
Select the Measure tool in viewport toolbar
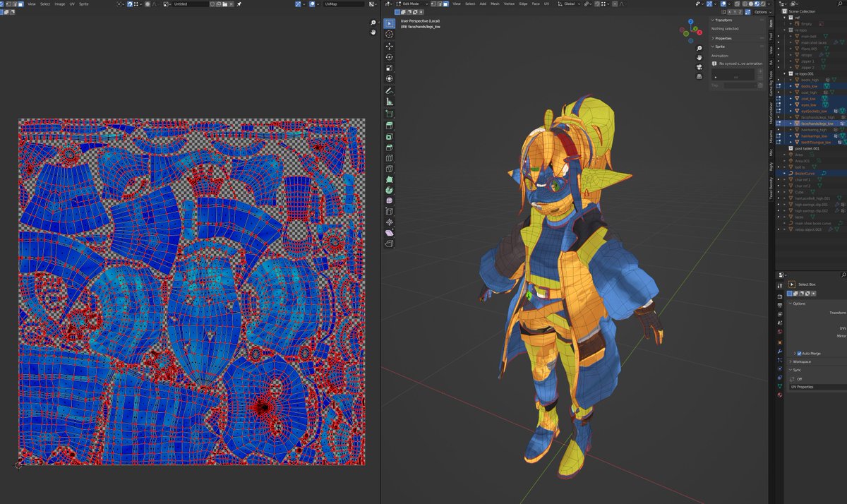click(x=389, y=102)
